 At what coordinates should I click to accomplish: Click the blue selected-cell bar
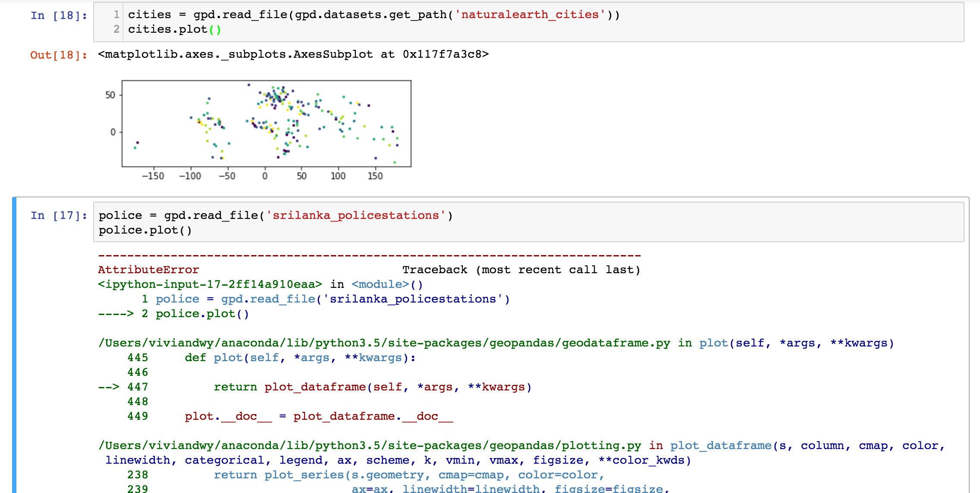(14, 345)
